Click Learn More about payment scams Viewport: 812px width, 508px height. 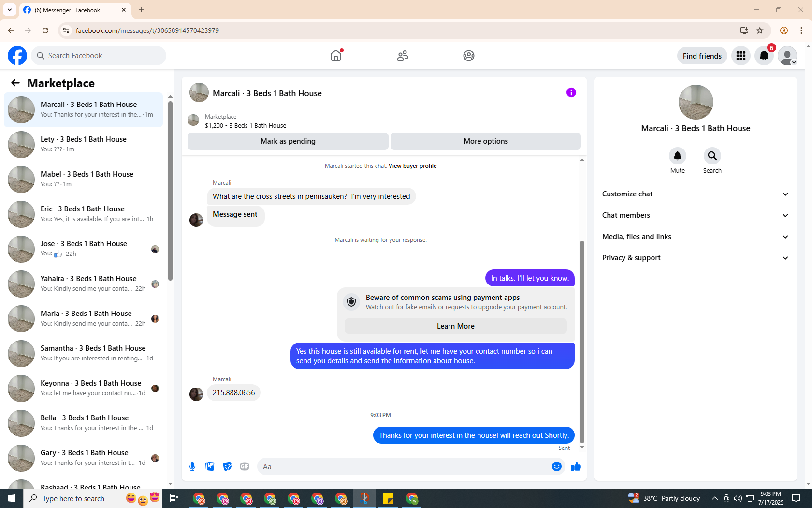(x=456, y=326)
